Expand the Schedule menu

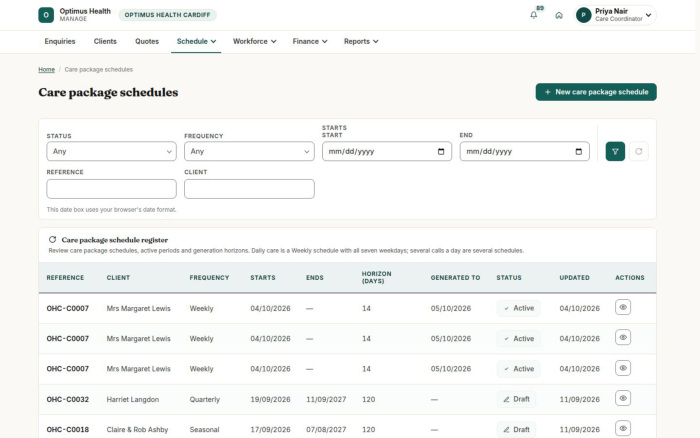[196, 41]
